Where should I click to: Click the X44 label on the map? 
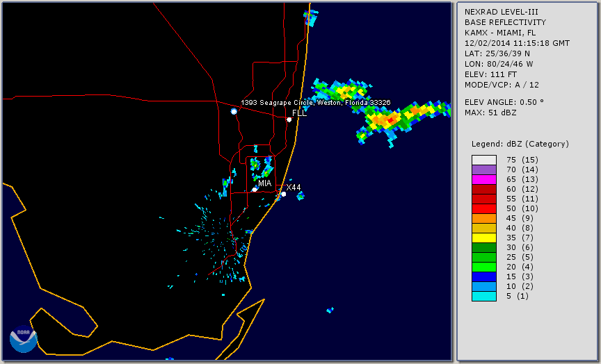pyautogui.click(x=294, y=188)
